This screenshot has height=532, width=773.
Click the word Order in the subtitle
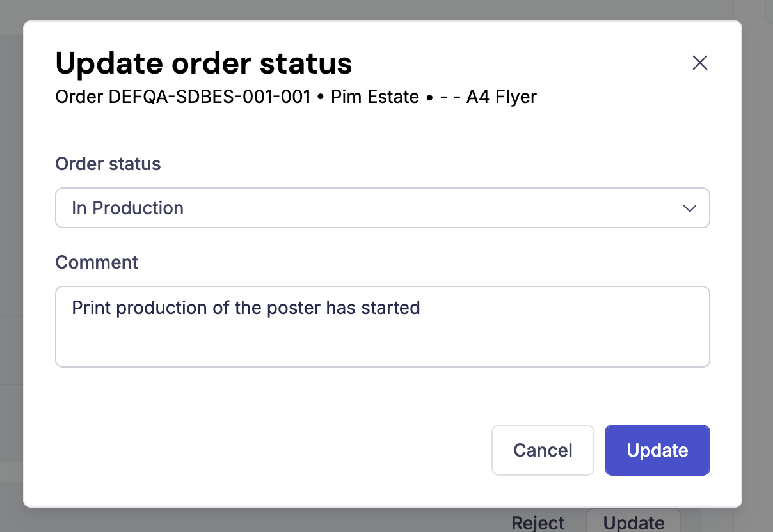coord(79,97)
